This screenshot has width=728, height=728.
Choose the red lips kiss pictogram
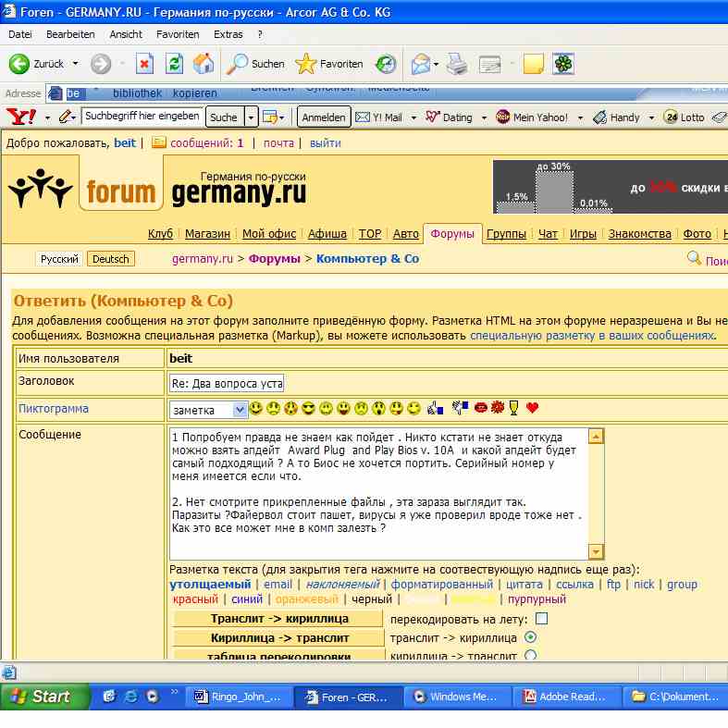click(480, 408)
